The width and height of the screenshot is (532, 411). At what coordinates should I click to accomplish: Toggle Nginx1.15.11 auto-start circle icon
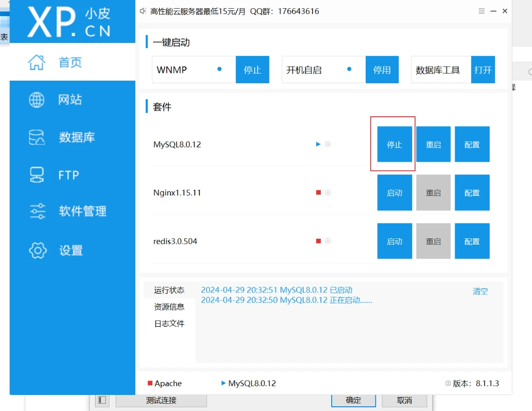[328, 193]
